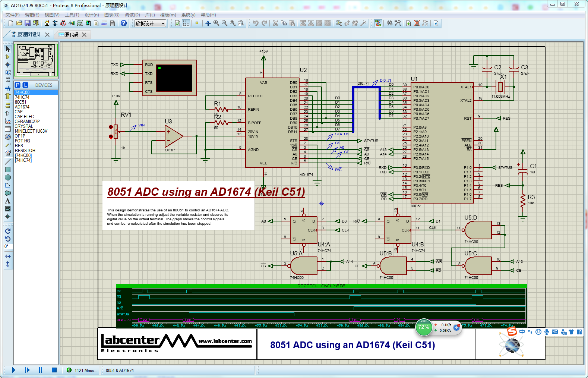Switch to Buses Mode
This screenshot has width=588, height=378.
tap(8, 88)
